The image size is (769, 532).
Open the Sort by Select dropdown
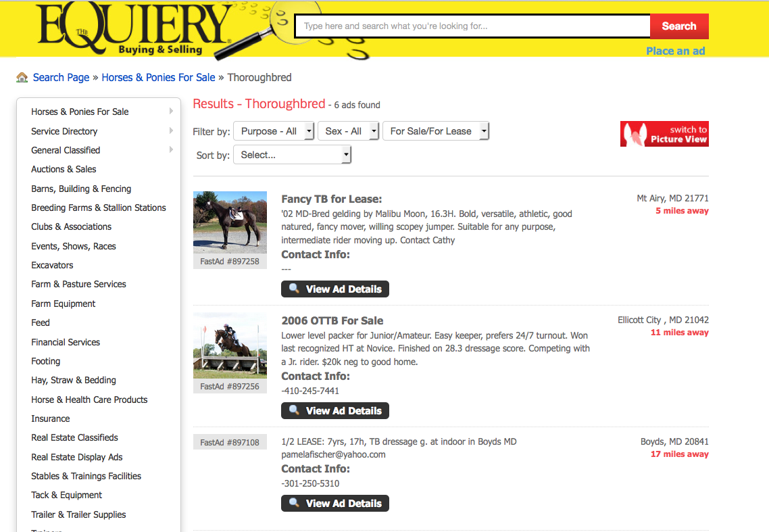(292, 155)
